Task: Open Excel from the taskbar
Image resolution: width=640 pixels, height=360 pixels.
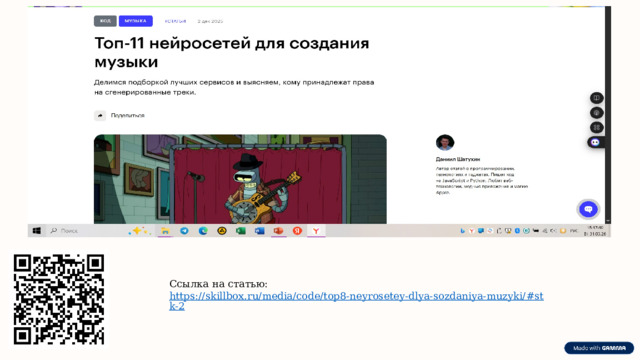Action: [x=240, y=231]
